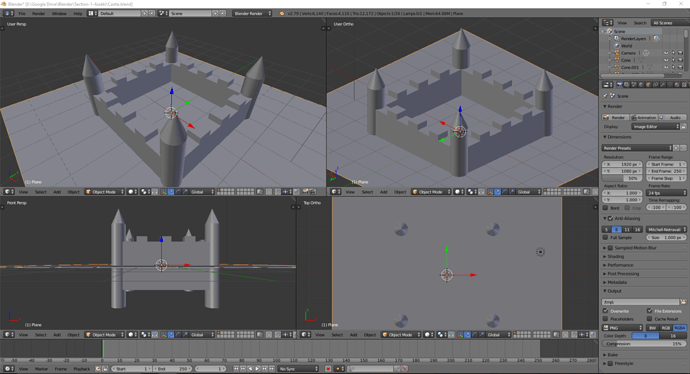690x374 pixels.
Task: Select RGB color mode button
Action: point(666,328)
